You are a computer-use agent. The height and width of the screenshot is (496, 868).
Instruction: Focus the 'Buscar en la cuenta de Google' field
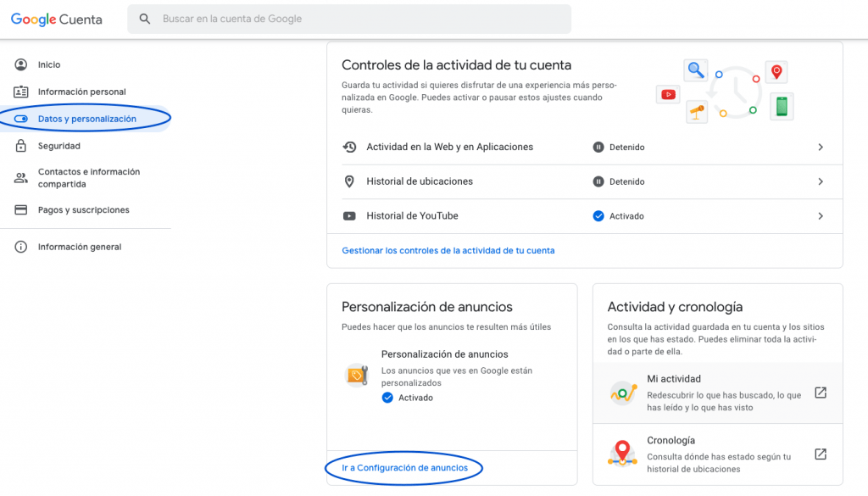pyautogui.click(x=349, y=19)
